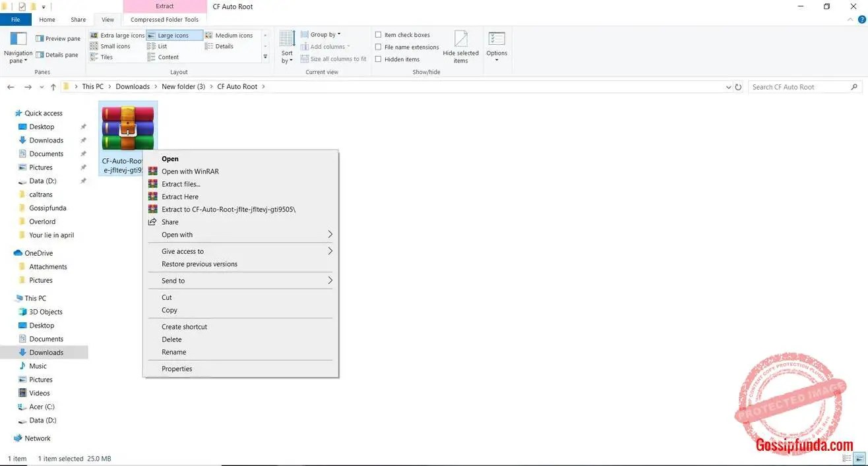Screen dimensions: 868x466
Task: Open the Navigation pane dropdown button
Action: coord(18,47)
